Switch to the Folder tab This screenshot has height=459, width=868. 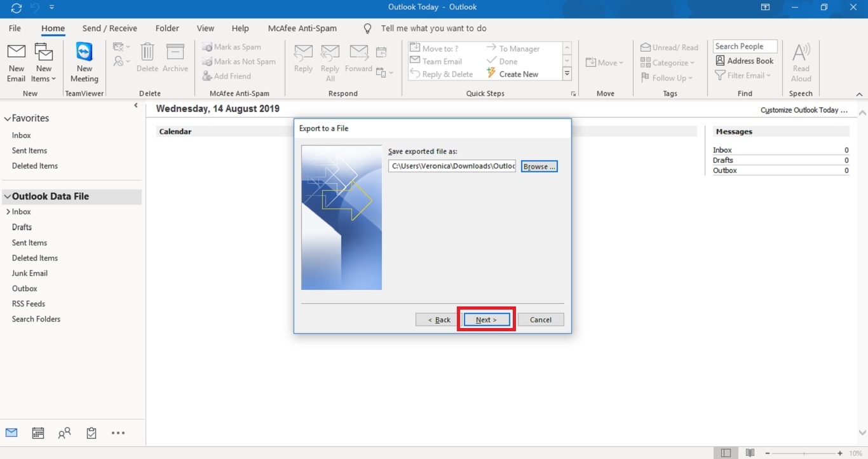click(x=167, y=29)
